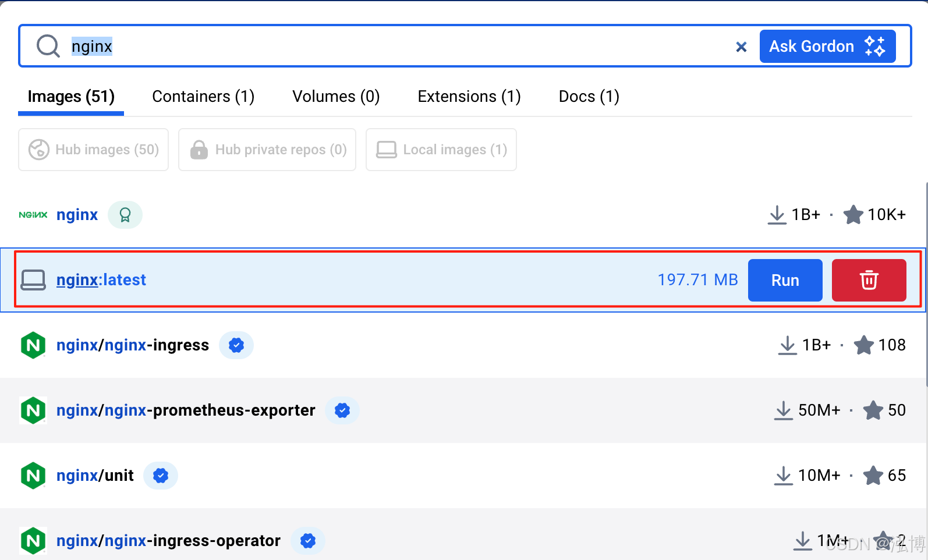The height and width of the screenshot is (560, 928).
Task: Toggle the Local images (1) filter
Action: 441,150
